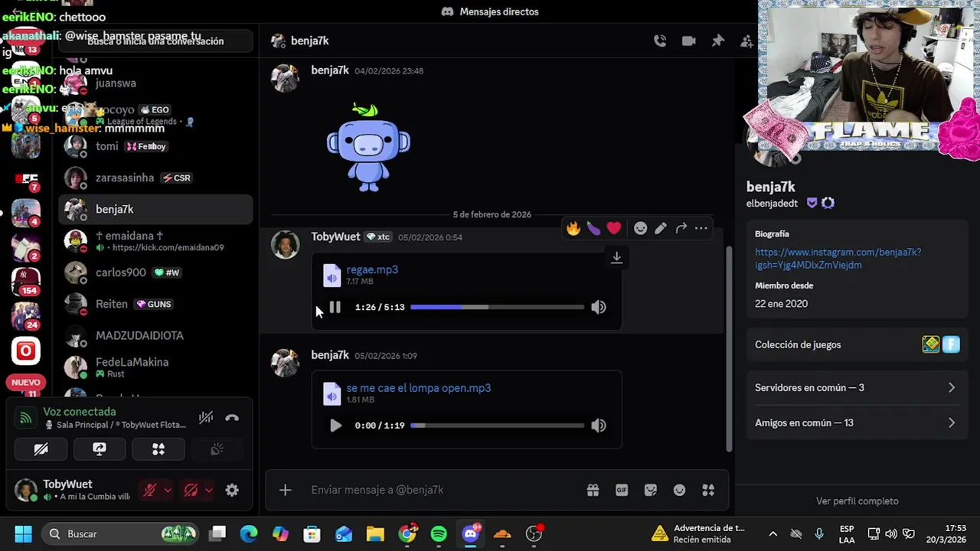Pause the regae.mp3 audio playback
The image size is (980, 551).
click(x=335, y=307)
